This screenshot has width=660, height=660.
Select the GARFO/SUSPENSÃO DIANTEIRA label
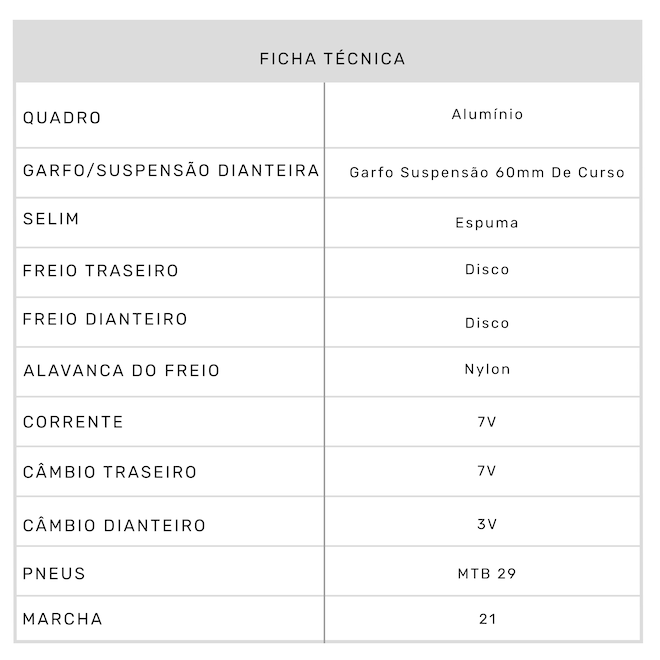tap(171, 170)
